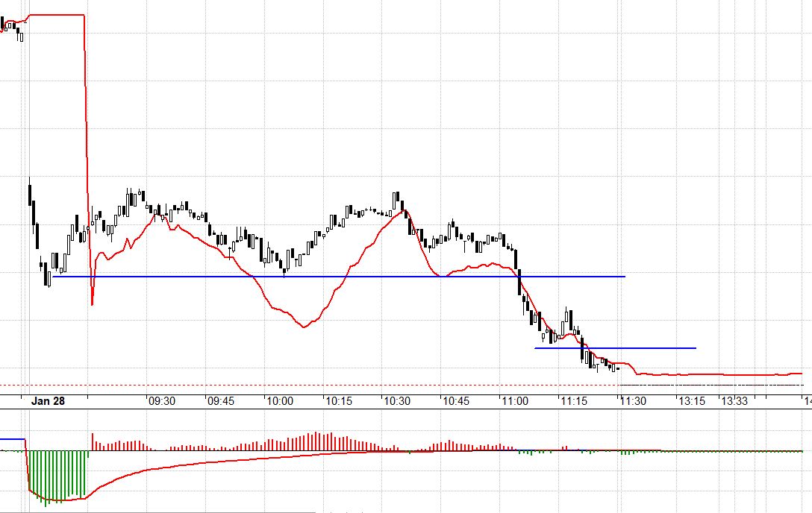The height and width of the screenshot is (513, 812).
Task: Select the 10:00 time marker
Action: [280, 400]
